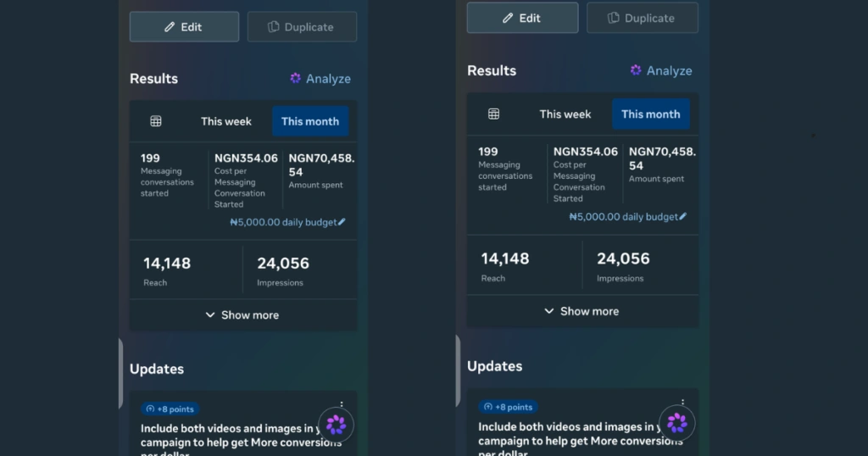Open the three-dot menu on right update card
The width and height of the screenshot is (868, 456).
click(x=682, y=403)
